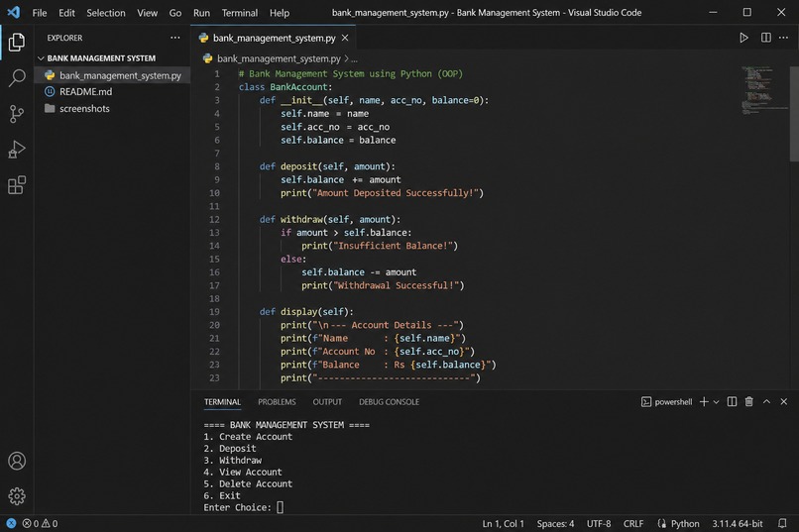
Task: Kill the terminal with the trash icon
Action: [748, 401]
